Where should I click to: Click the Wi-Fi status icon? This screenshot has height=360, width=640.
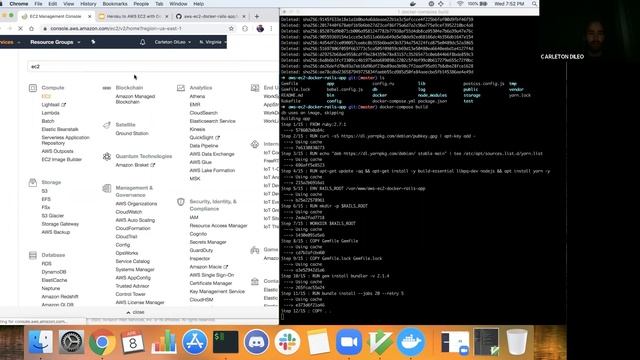click(x=460, y=4)
